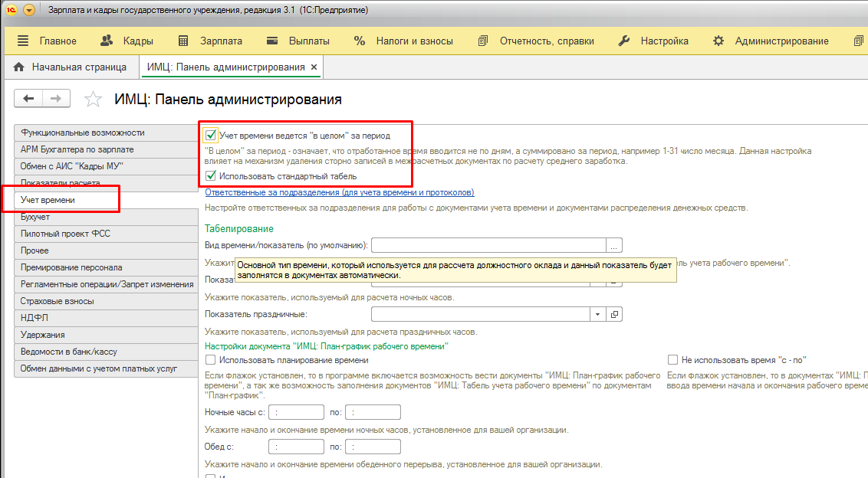The width and height of the screenshot is (868, 478).
Task: Open the Администрирование section with gear icon
Action: 771,41
